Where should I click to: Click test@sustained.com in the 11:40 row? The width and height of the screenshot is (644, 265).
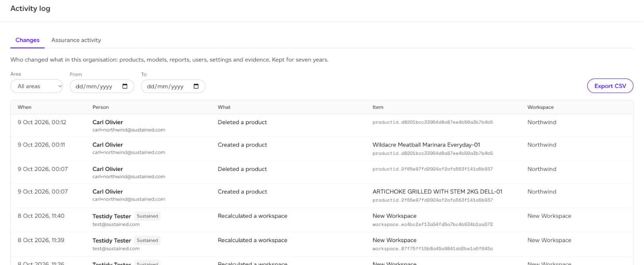[116, 224]
